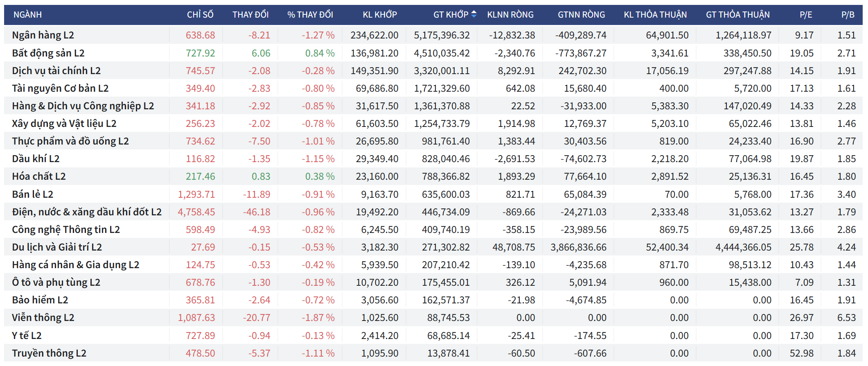
Task: Sort the table by P/E header
Action: coord(805,15)
